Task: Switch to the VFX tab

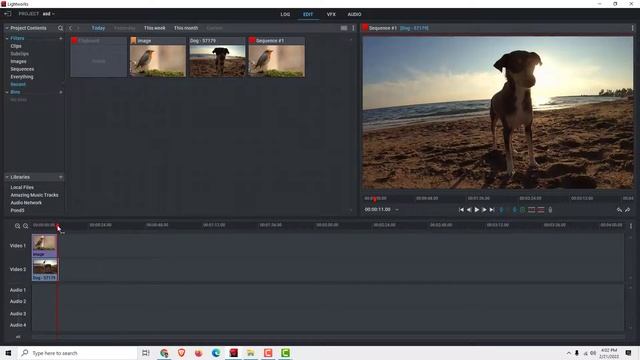Action: tap(331, 14)
